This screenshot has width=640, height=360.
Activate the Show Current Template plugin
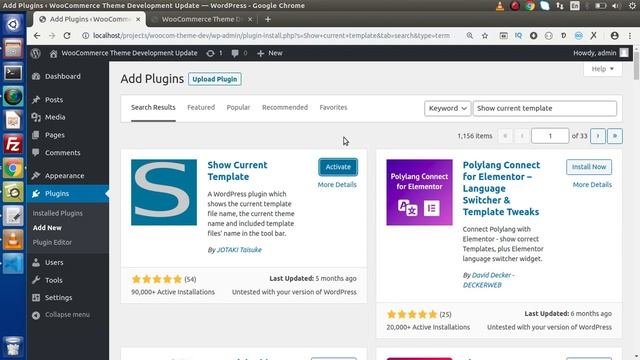click(x=338, y=167)
